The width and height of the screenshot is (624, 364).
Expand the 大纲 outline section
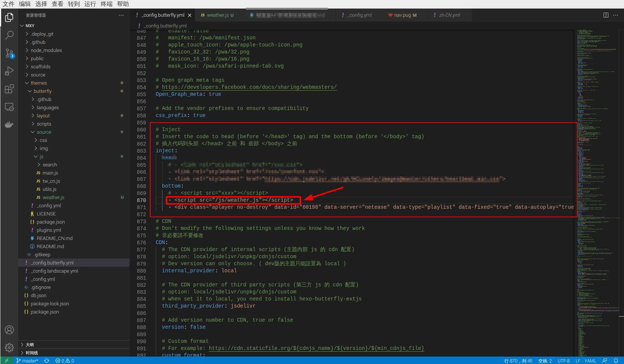pos(74,345)
